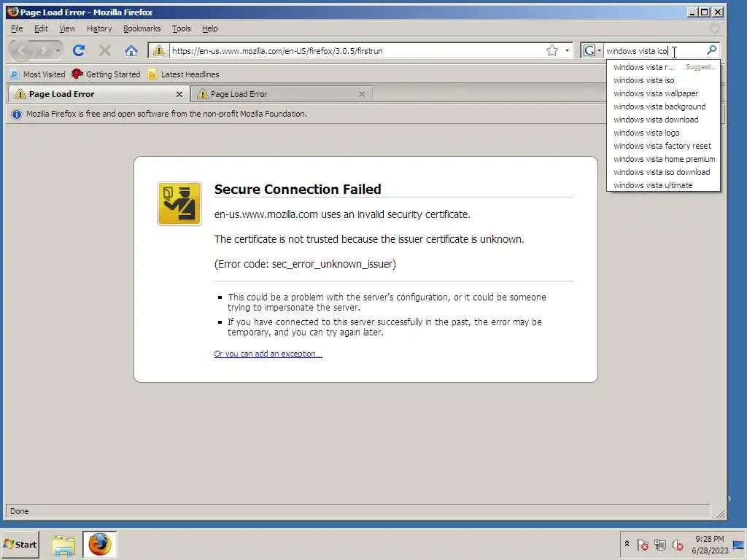Click the window resize grip in status bar
Screen dimensions: 747x560
(x=720, y=513)
